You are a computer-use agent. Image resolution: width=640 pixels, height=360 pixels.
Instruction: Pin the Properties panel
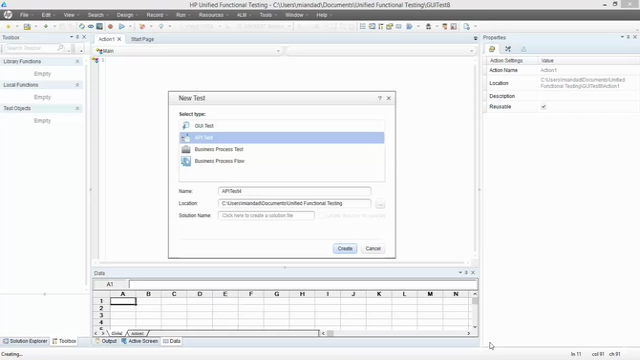[629, 37]
